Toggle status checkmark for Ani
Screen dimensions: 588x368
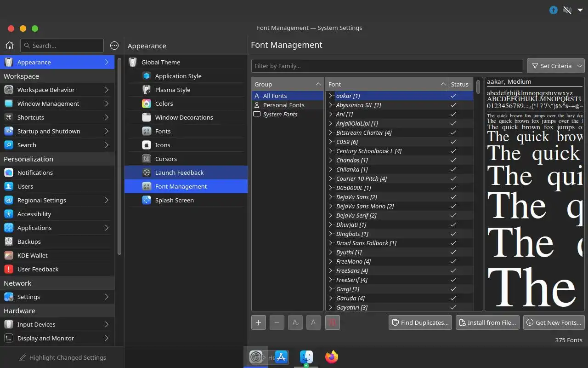coord(453,114)
